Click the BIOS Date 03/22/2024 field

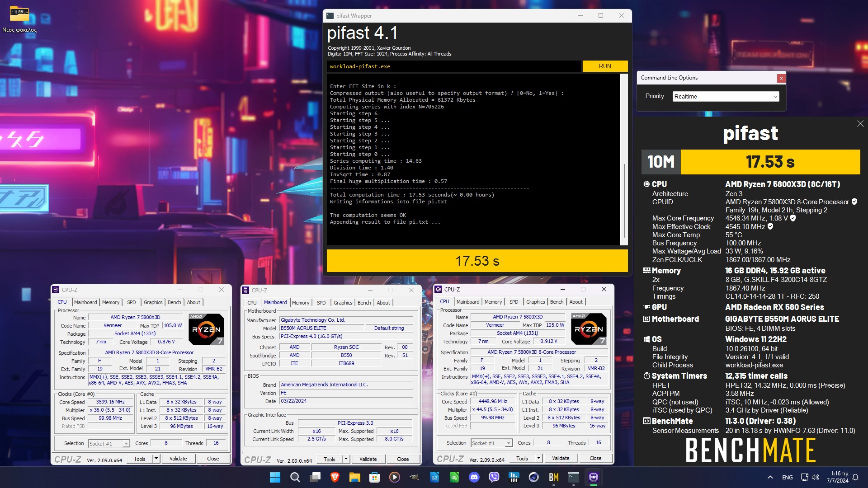346,401
